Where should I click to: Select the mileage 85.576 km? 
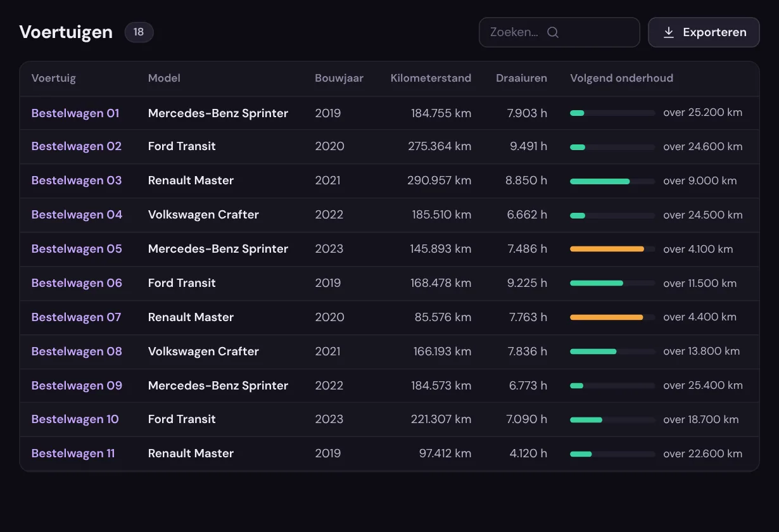(x=443, y=317)
